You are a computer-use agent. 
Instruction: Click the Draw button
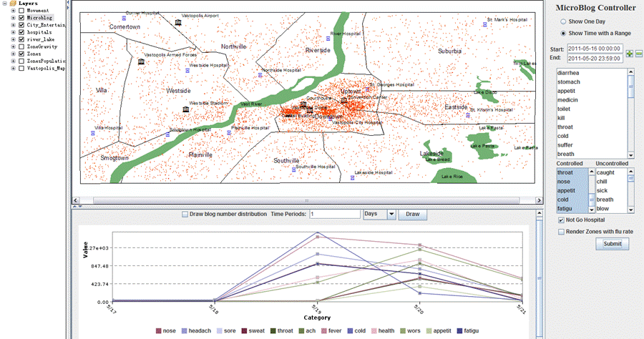click(413, 215)
